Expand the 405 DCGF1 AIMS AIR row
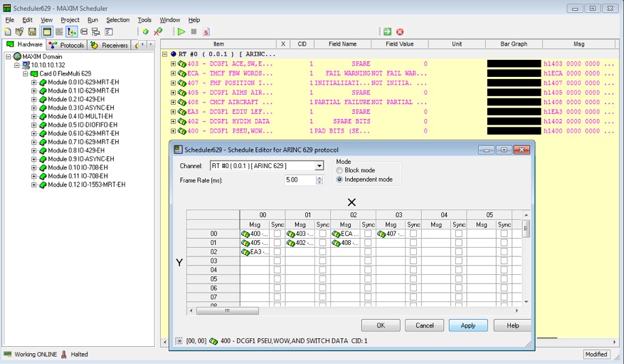624x364 pixels. 173,93
